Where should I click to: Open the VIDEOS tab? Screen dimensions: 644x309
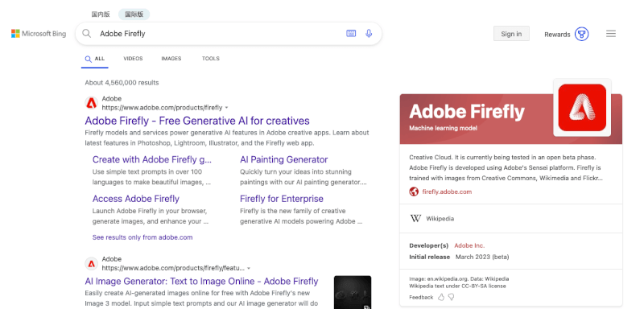(x=133, y=59)
